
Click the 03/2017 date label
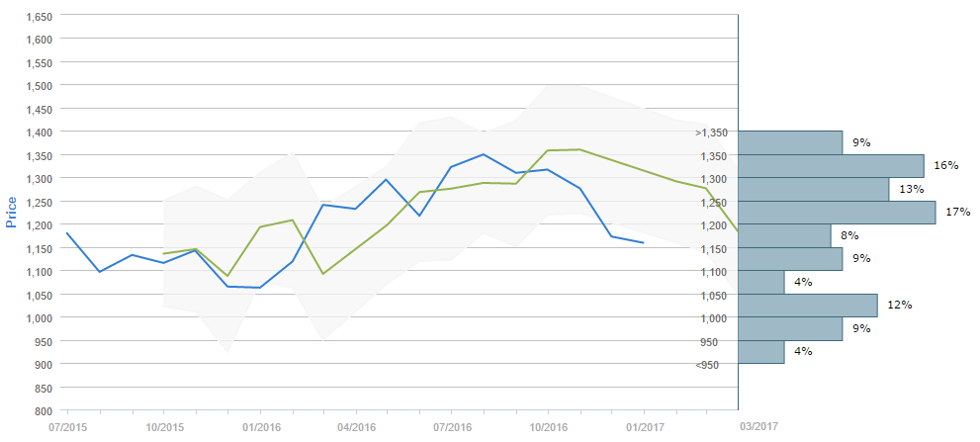pyautogui.click(x=759, y=426)
